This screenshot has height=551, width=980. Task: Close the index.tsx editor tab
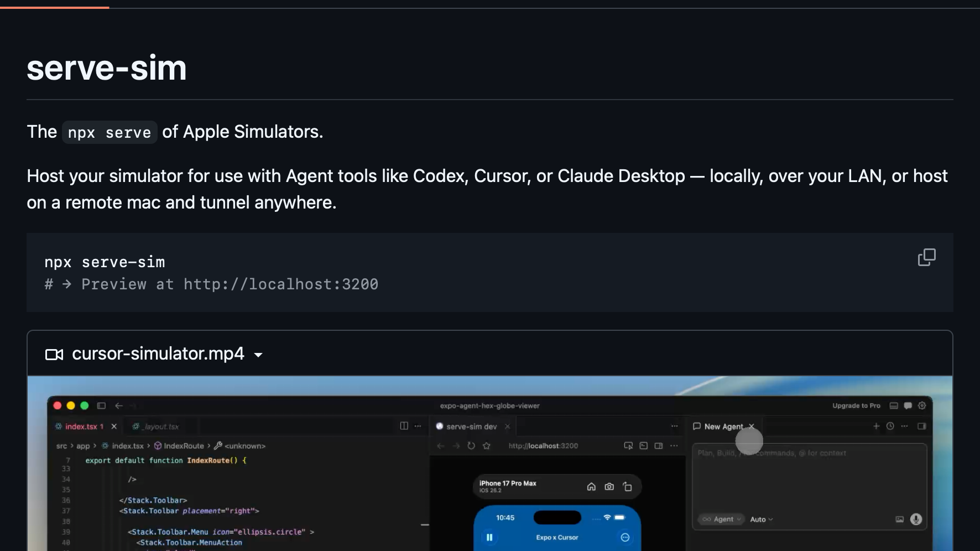(114, 427)
